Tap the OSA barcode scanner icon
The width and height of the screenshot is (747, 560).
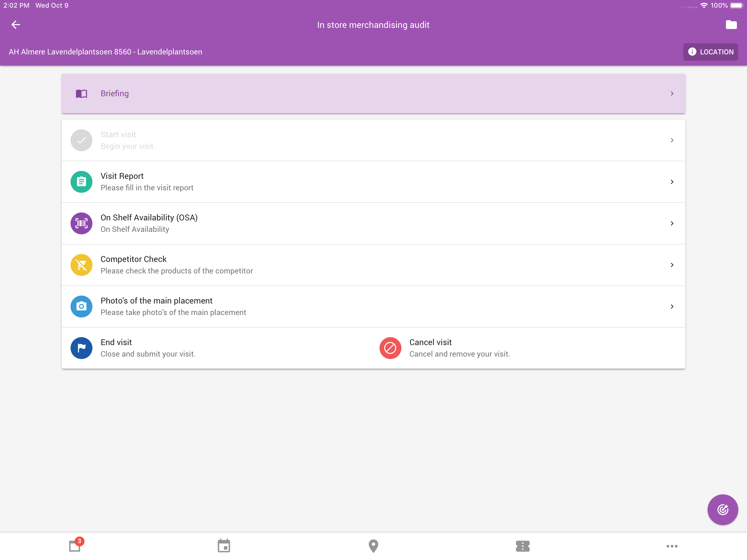tap(81, 223)
